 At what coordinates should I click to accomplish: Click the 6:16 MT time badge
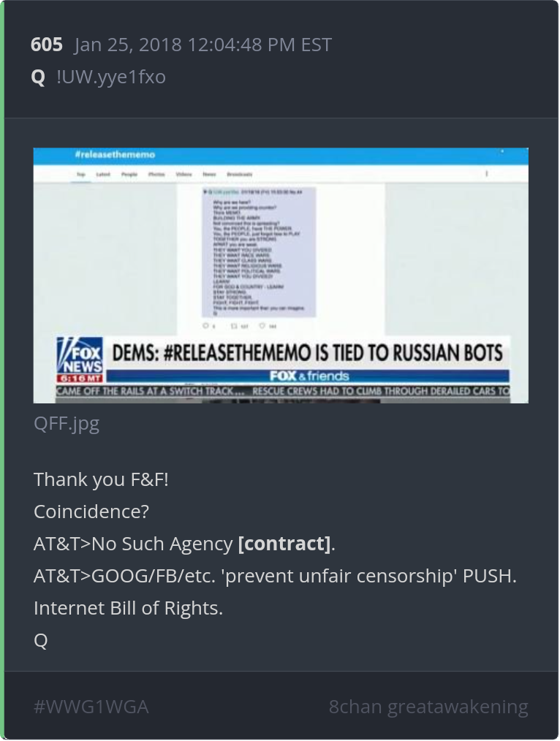(80, 379)
